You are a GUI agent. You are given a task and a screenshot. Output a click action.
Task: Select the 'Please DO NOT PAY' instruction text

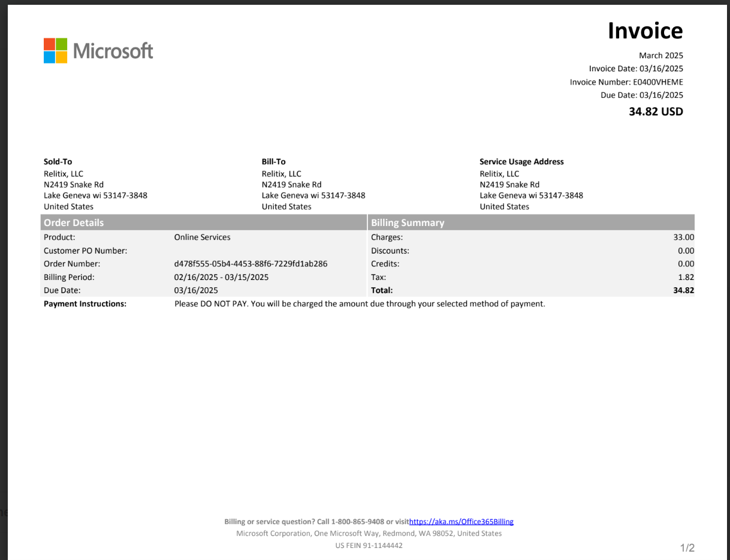[x=360, y=304]
